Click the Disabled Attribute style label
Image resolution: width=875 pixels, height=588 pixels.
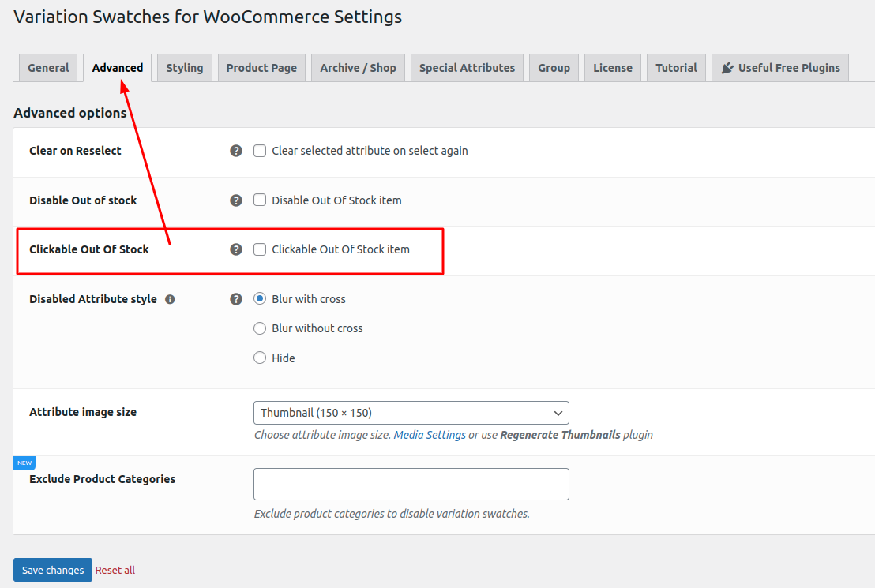pyautogui.click(x=93, y=299)
